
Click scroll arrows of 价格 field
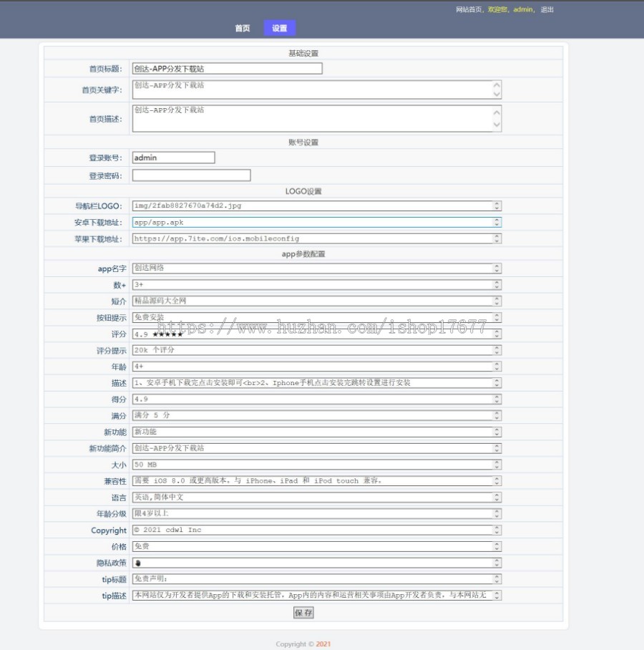(497, 546)
